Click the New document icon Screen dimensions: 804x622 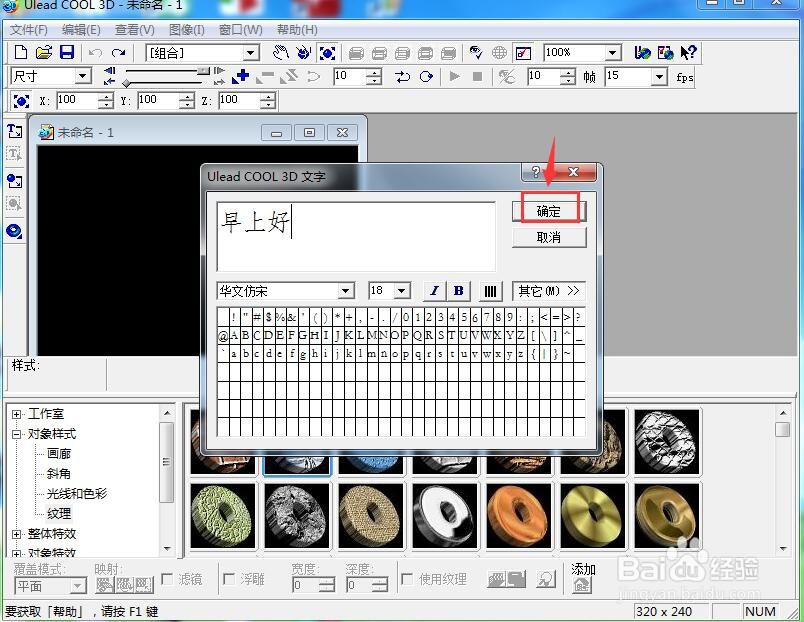[x=21, y=52]
